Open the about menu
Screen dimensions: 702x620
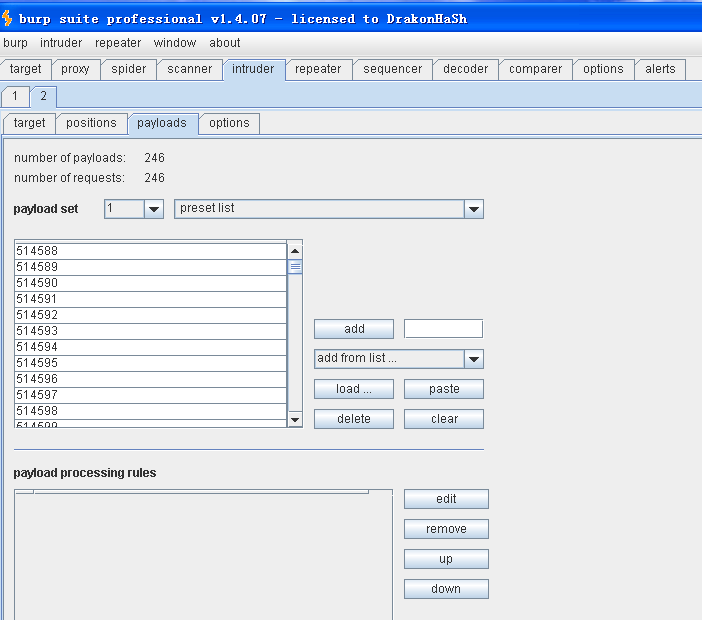(224, 43)
